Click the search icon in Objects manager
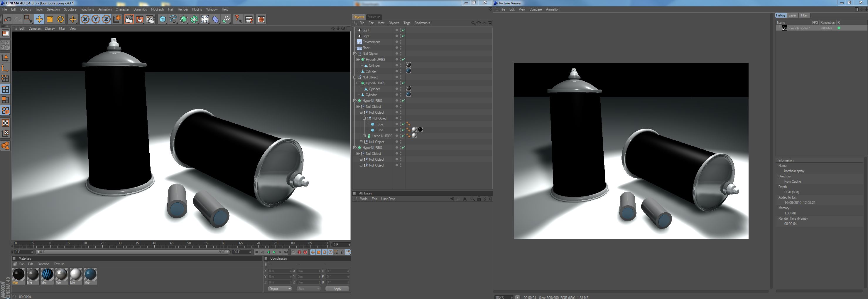The height and width of the screenshot is (299, 868). pos(473,23)
